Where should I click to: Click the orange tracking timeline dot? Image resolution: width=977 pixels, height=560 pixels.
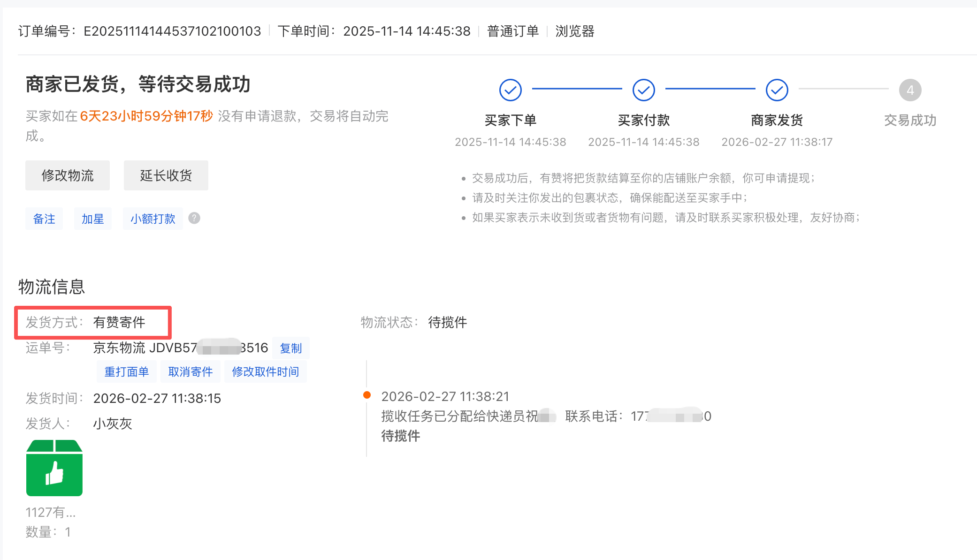click(x=367, y=395)
